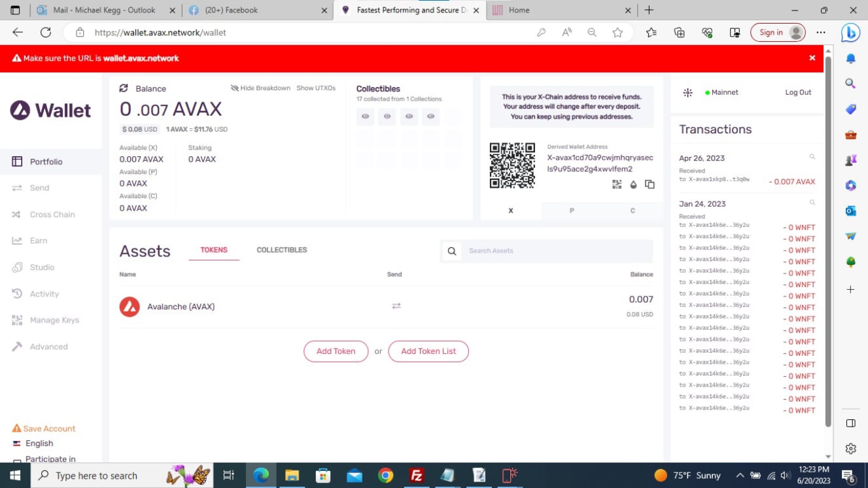Image resolution: width=868 pixels, height=488 pixels.
Task: Copy the wallet address with the copy icon
Action: pos(650,184)
